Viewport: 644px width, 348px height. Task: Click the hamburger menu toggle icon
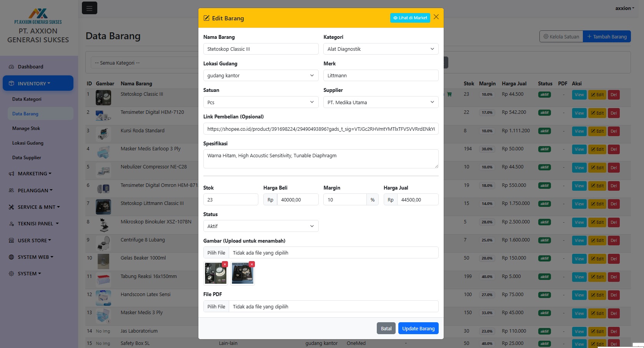click(89, 8)
